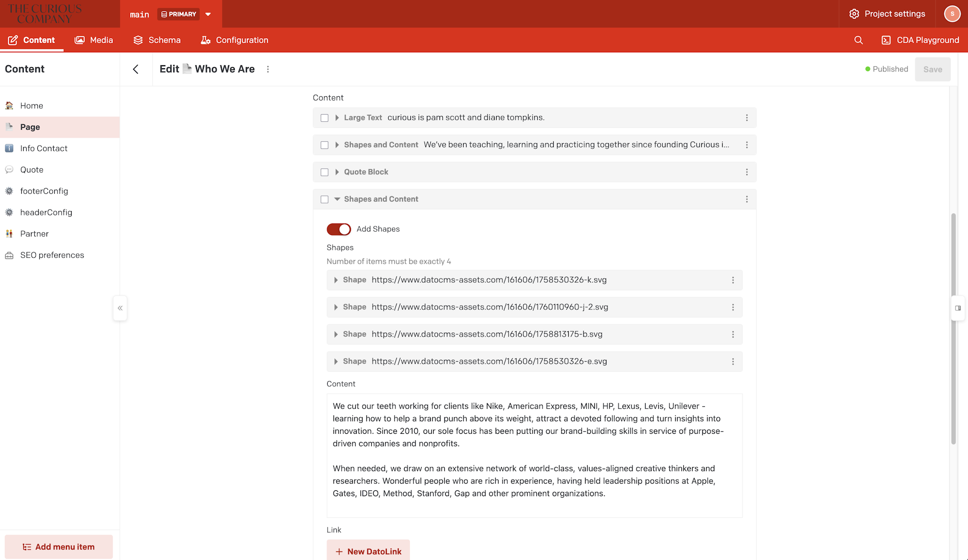Open the record options kebab beside Who We Are
Image resolution: width=968 pixels, height=560 pixels.
[268, 69]
